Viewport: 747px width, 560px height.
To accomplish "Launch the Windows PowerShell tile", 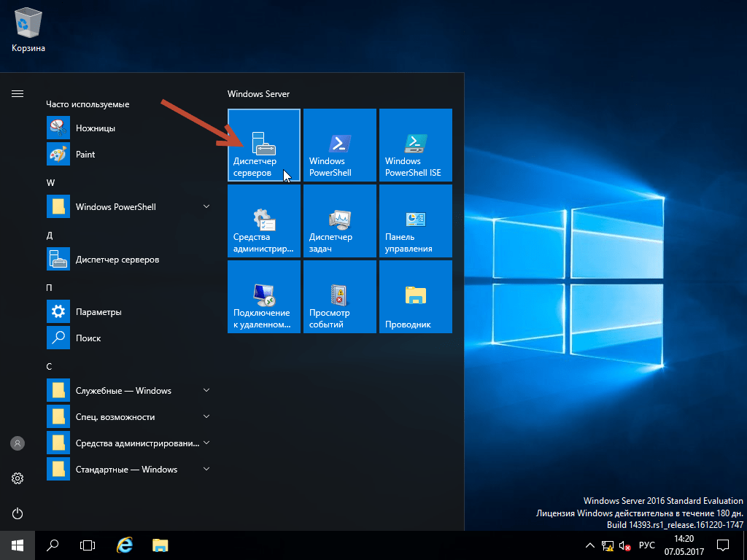I will coord(339,145).
